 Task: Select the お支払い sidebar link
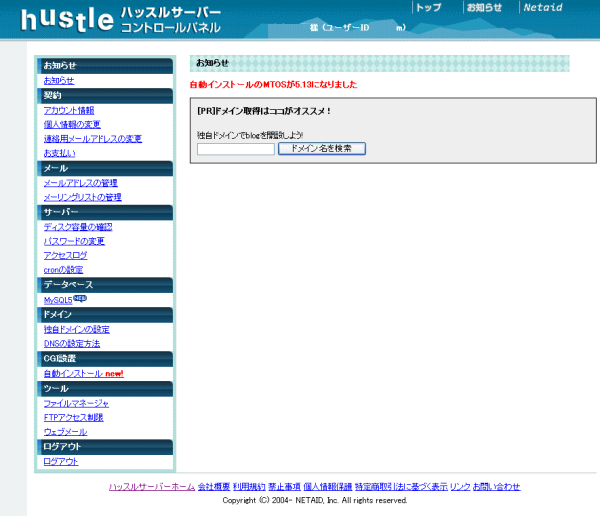click(x=59, y=153)
